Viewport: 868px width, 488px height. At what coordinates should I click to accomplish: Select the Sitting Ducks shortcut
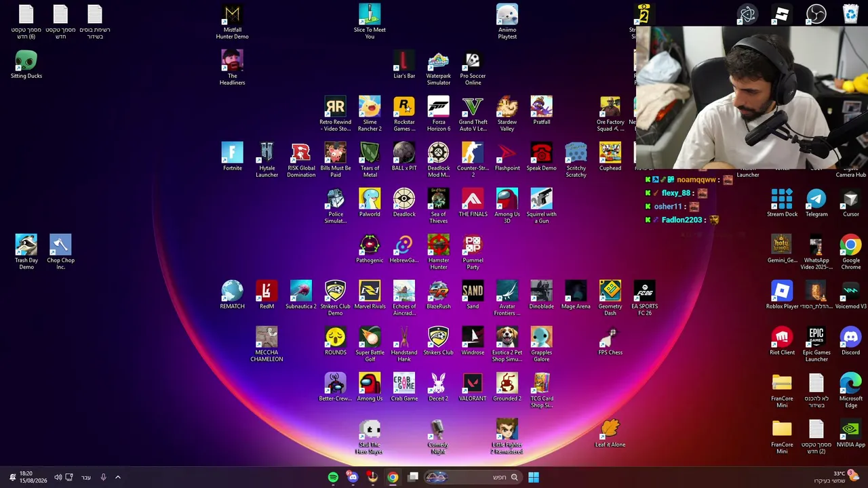pos(26,64)
